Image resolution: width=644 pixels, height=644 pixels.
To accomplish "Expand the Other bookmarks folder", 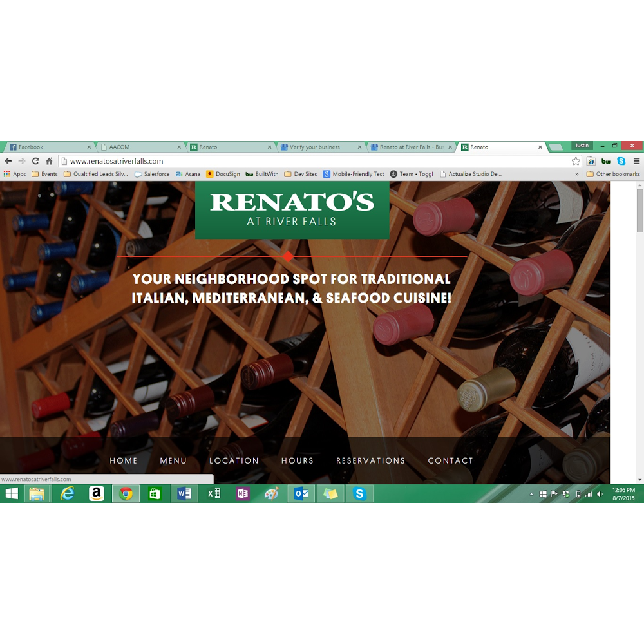I will 612,174.
